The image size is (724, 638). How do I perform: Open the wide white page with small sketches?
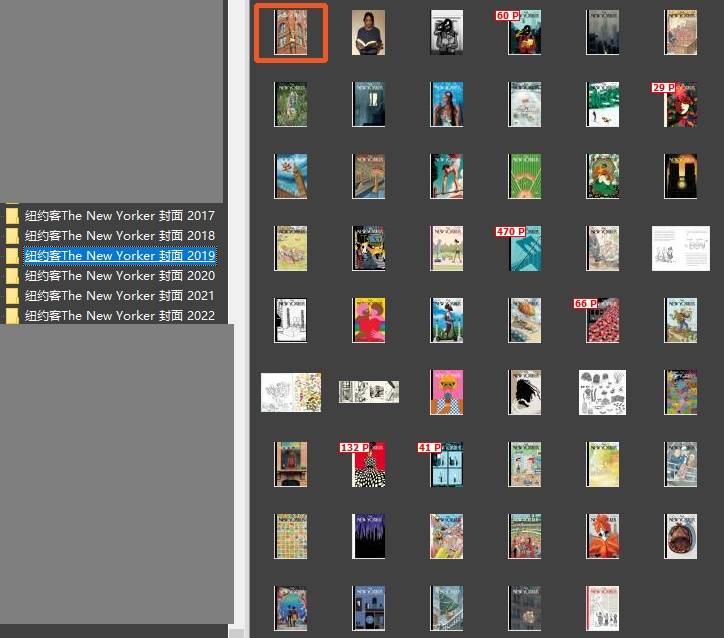[x=681, y=248]
